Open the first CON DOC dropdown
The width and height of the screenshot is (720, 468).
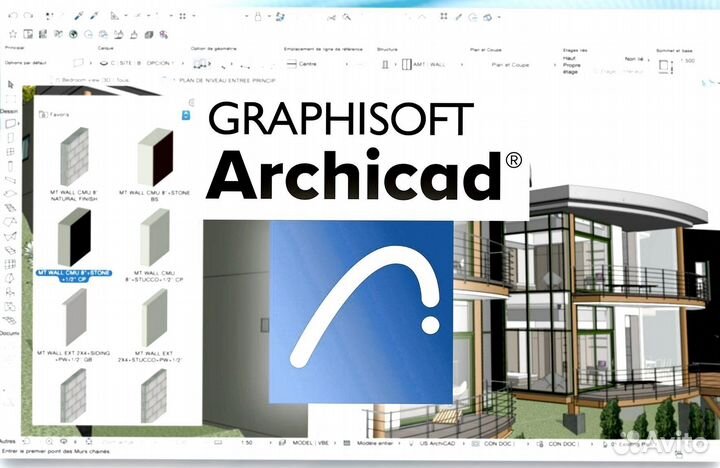[500, 444]
